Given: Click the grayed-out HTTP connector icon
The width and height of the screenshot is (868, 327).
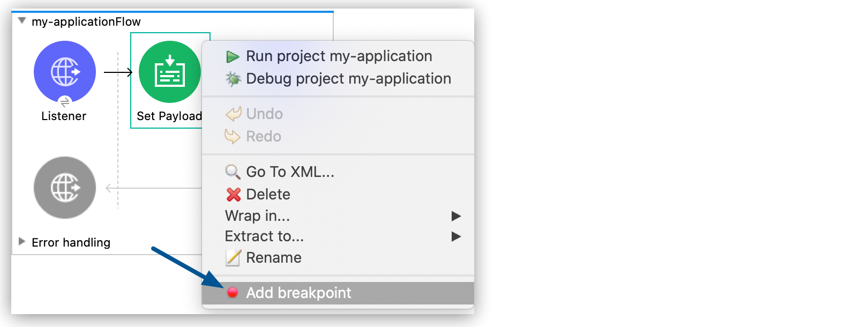Looking at the screenshot, I should [x=65, y=188].
